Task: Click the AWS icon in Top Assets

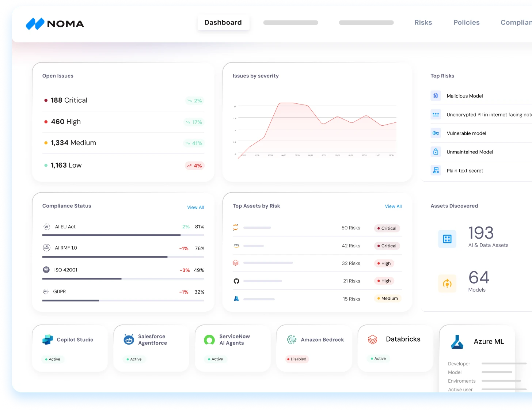Action: click(x=236, y=246)
